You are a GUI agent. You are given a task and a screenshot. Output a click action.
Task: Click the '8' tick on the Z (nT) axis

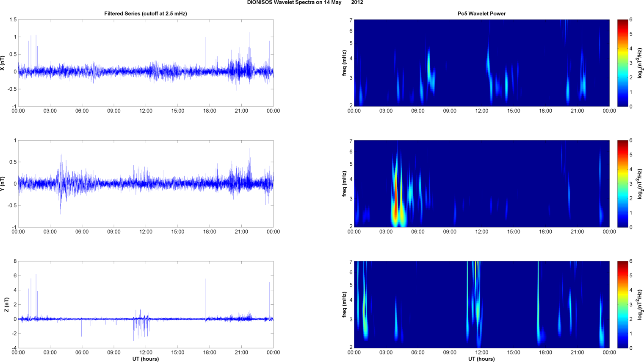tap(15, 262)
